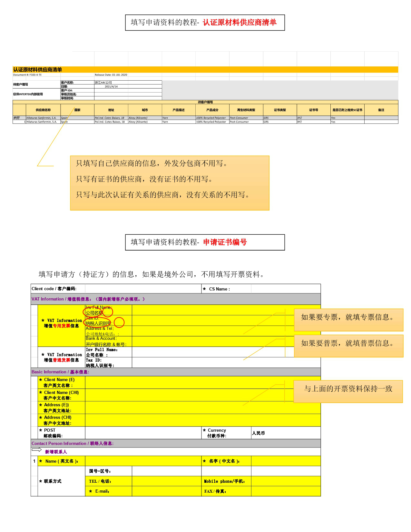
Task: Click the 是否已附上相关SC证书 column header
Action: click(x=347, y=110)
